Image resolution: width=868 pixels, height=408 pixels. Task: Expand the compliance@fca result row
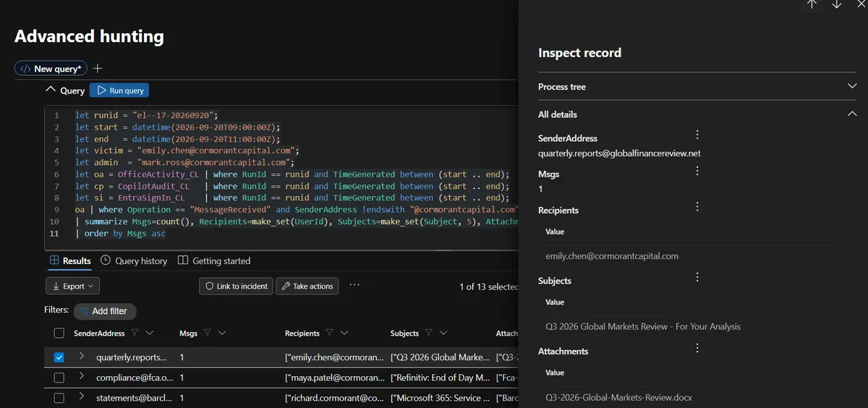[82, 377]
